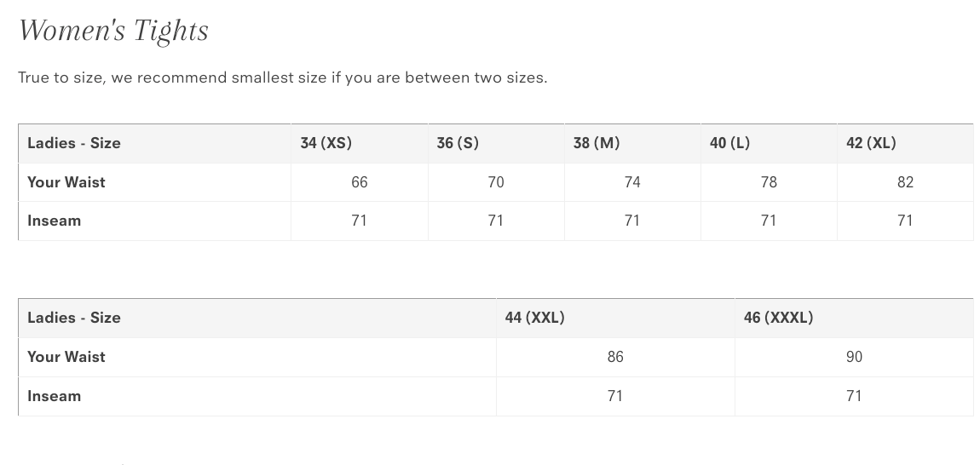Viewport: 980px width, 465px height.
Task: Select waist value 90 for XXXL
Action: pos(854,357)
